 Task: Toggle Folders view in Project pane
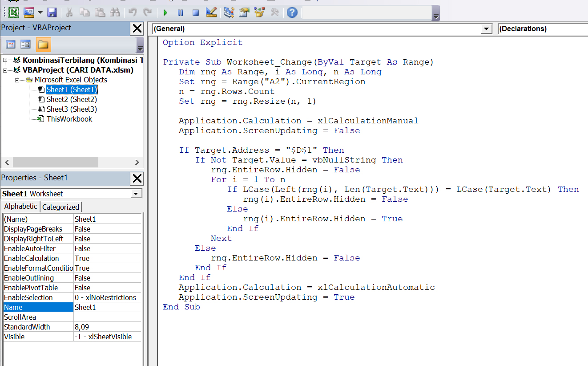pos(43,45)
